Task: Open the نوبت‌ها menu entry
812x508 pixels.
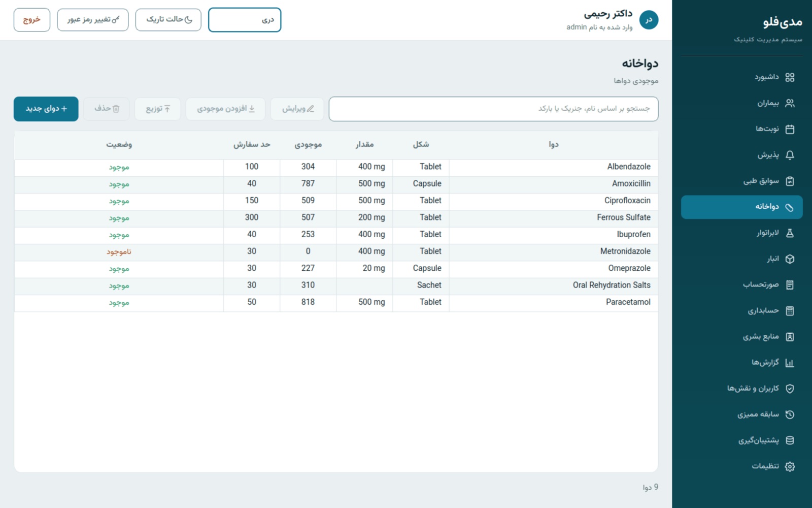Action: pos(742,129)
